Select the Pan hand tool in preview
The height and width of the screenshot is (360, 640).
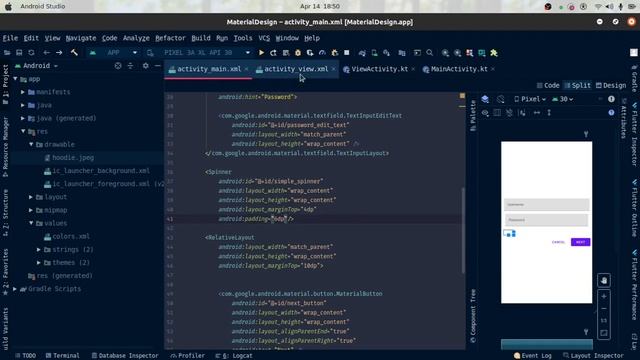click(x=604, y=280)
